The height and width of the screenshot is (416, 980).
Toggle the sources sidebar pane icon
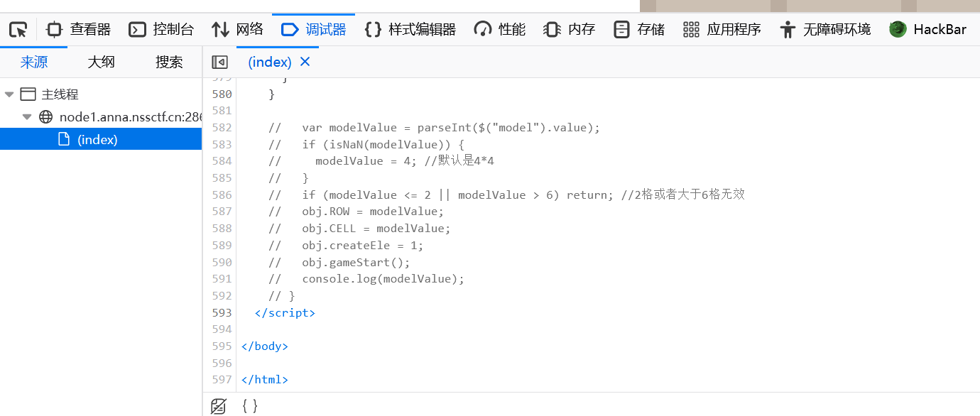click(219, 62)
